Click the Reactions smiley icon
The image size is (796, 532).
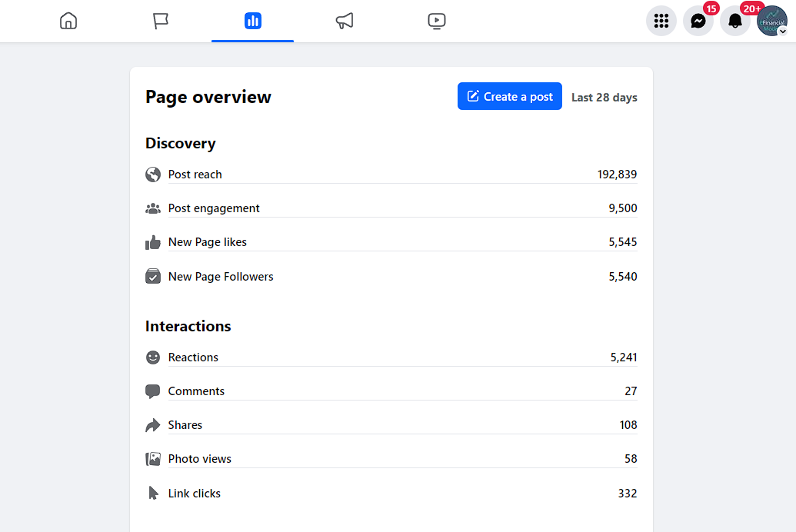[153, 357]
